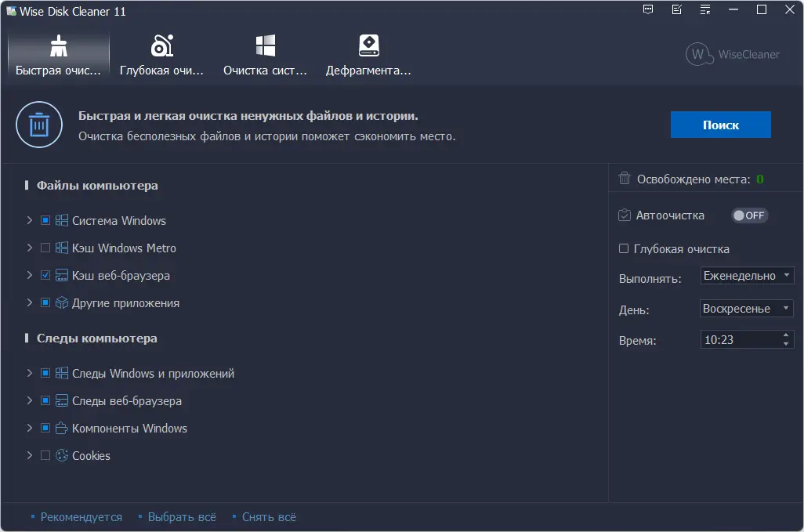Switch to the Очистка системы tab
The image size is (804, 532).
tap(265, 55)
